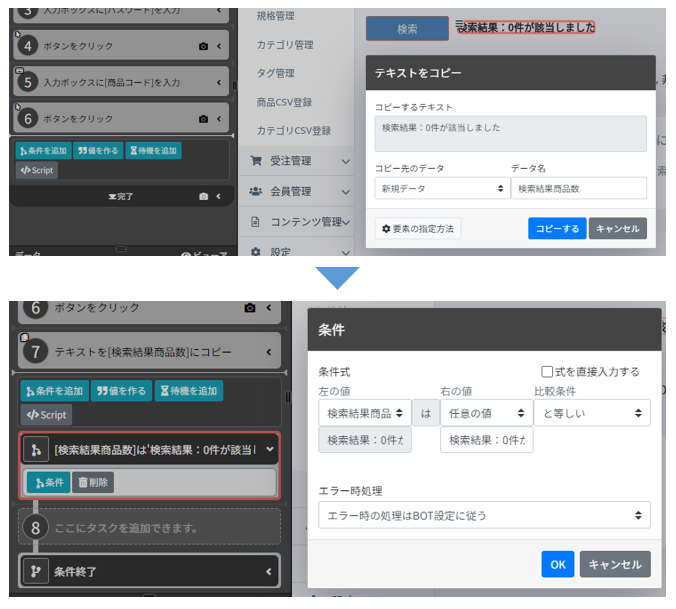The image size is (676, 609).
Task: Click 値を作る button in lower panel
Action: tap(122, 391)
